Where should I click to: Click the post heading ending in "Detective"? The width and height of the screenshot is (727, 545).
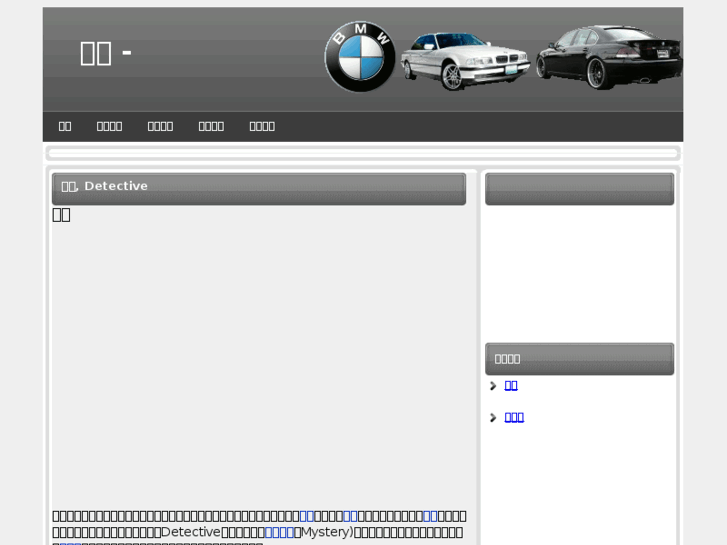105,186
